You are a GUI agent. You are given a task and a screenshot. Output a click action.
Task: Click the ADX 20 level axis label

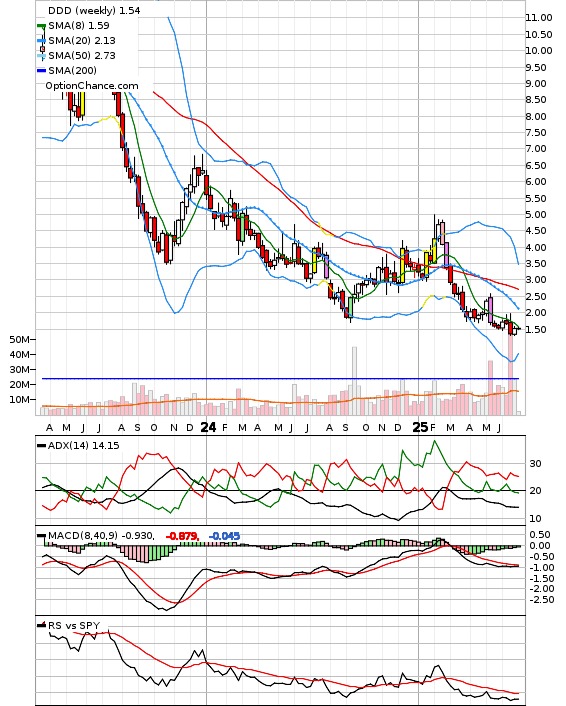[535, 491]
